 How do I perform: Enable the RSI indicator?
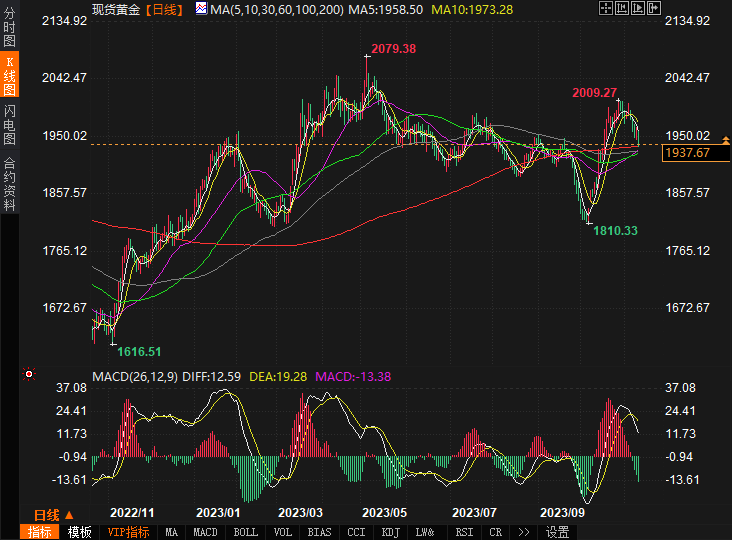click(x=464, y=532)
